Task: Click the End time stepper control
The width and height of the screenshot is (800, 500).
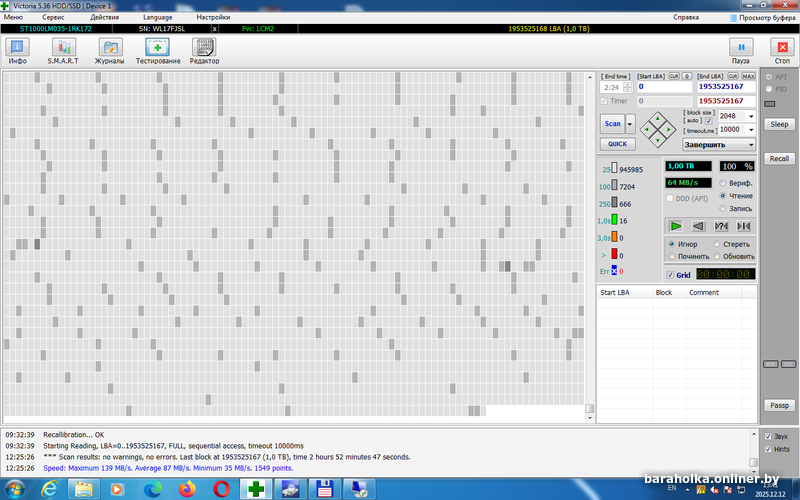Action: coord(628,87)
